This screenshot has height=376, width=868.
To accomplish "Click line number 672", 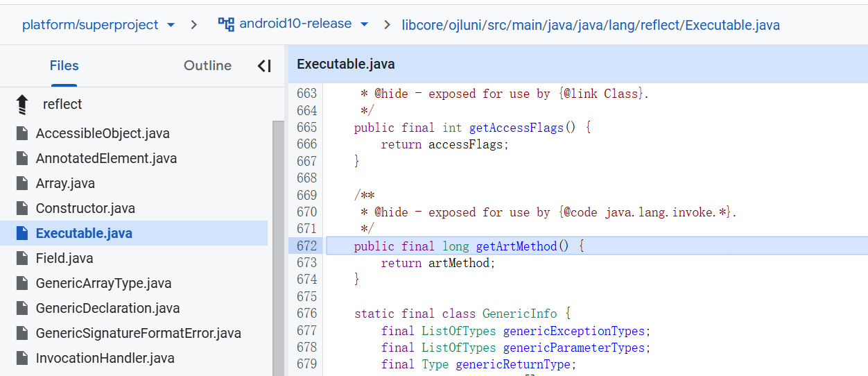I will click(306, 246).
